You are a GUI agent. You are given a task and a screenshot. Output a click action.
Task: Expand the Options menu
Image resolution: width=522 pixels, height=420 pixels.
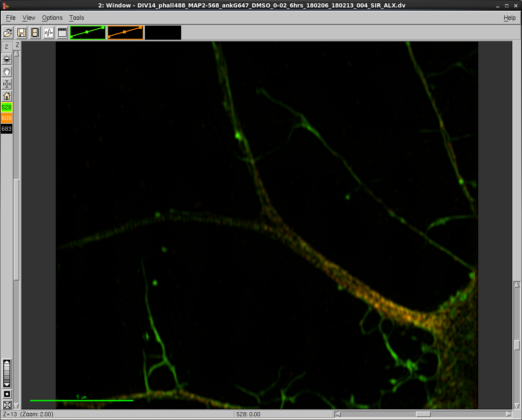[52, 18]
